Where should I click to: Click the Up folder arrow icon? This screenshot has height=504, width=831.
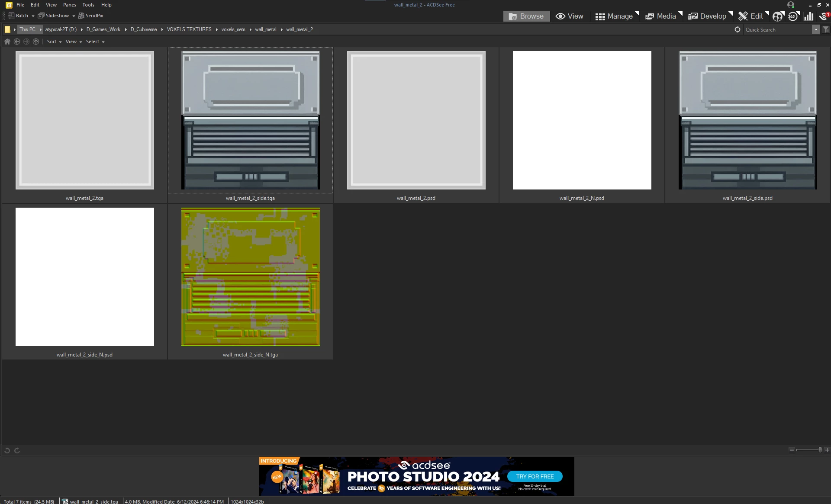click(x=36, y=42)
